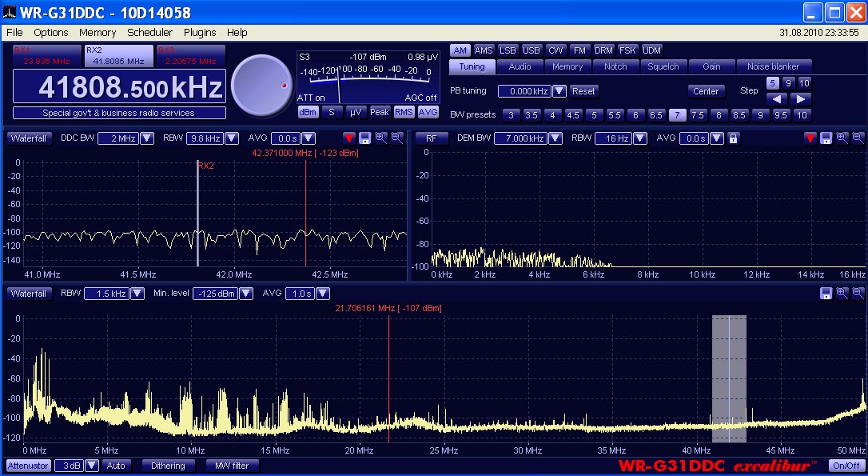
Task: Toggle Auto attenuator mode
Action: [x=116, y=466]
